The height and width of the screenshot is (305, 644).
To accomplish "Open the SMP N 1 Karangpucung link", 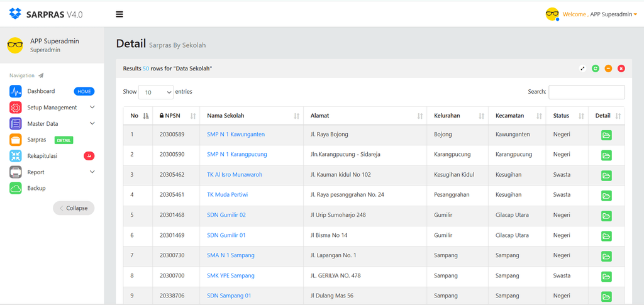I will (x=237, y=154).
